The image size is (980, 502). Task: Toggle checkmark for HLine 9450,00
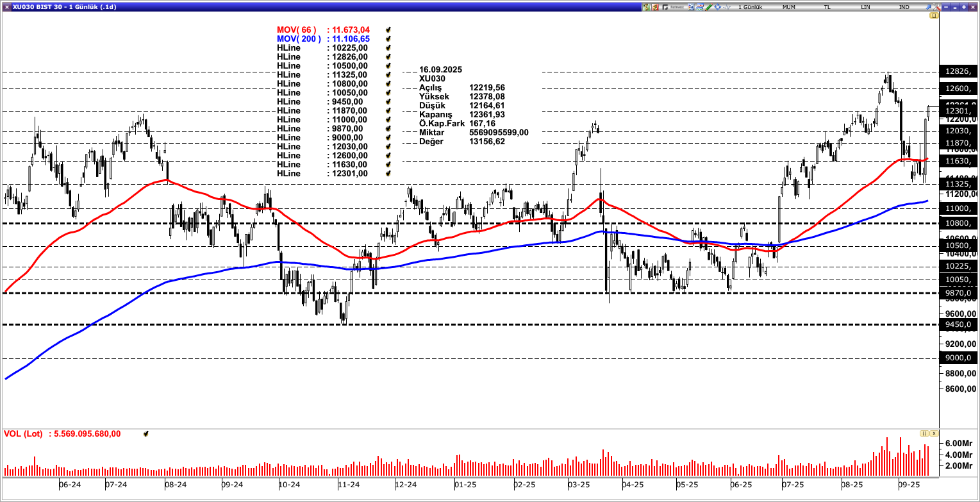[x=388, y=102]
